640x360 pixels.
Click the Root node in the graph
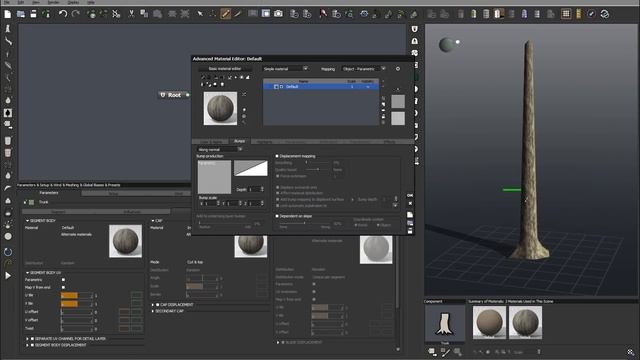click(174, 95)
